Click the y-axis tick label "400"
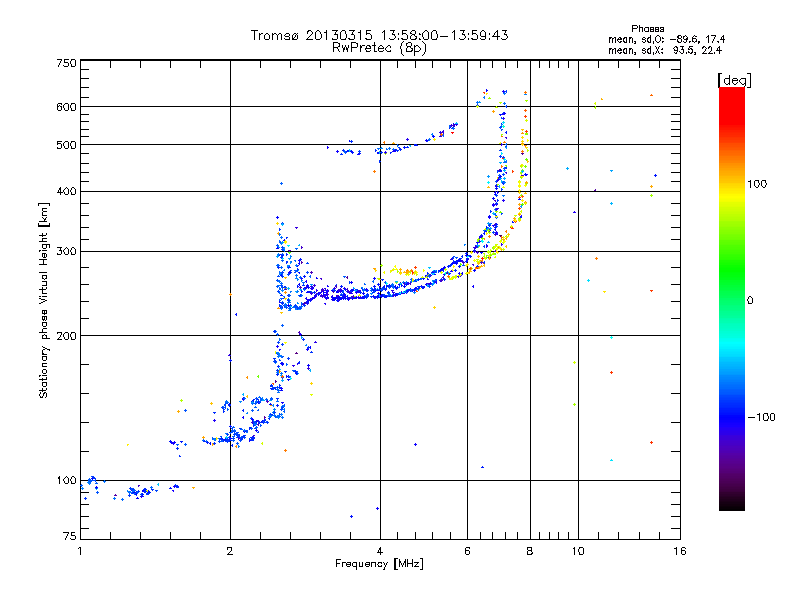 pos(66,192)
